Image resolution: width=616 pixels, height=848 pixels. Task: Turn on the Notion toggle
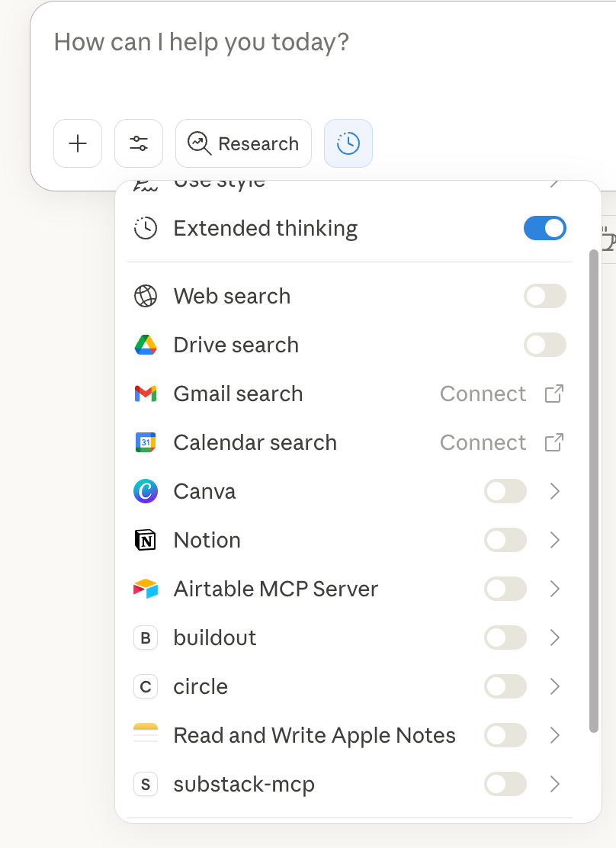[505, 540]
